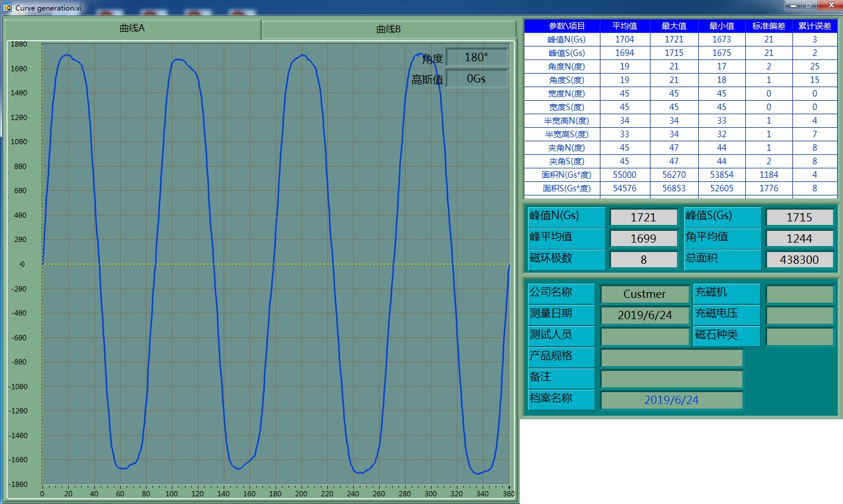Click the 角度 indicator showing 180°
Image resolution: width=843 pixels, height=504 pixels.
pyautogui.click(x=476, y=57)
